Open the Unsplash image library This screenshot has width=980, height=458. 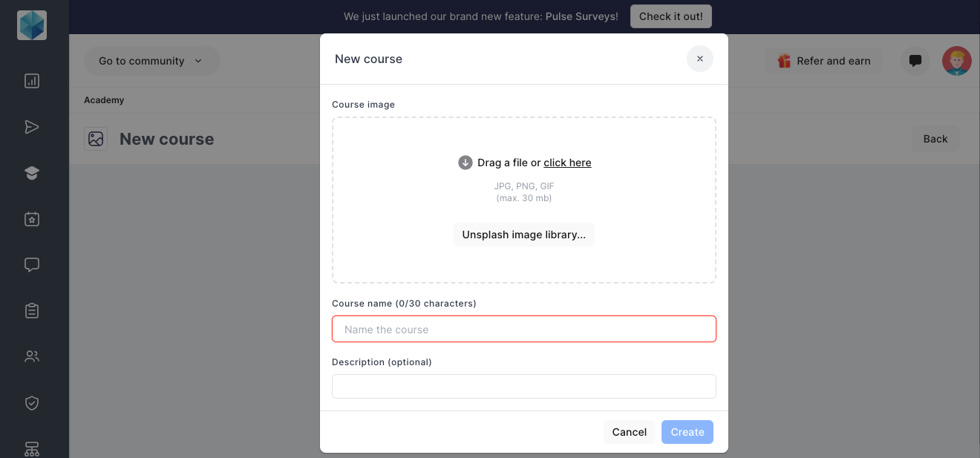tap(523, 235)
